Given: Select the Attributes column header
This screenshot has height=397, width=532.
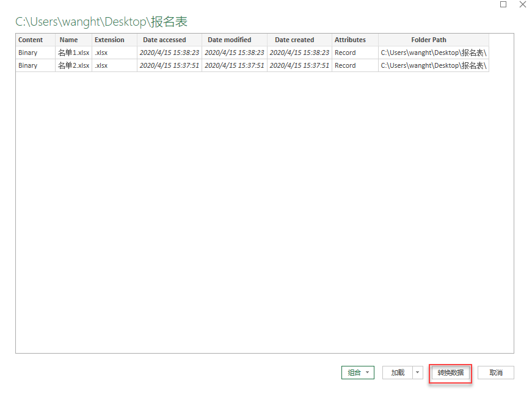Looking at the screenshot, I should coord(355,40).
